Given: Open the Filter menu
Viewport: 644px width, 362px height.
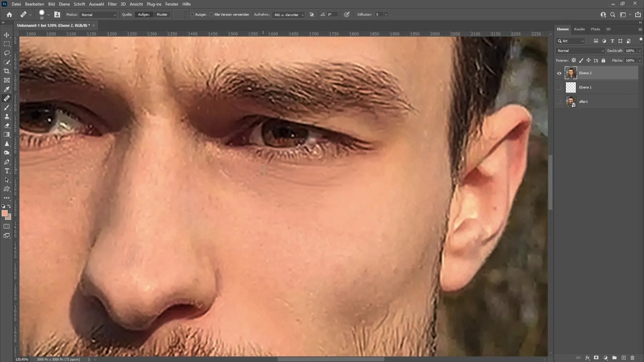Looking at the screenshot, I should click(x=112, y=4).
